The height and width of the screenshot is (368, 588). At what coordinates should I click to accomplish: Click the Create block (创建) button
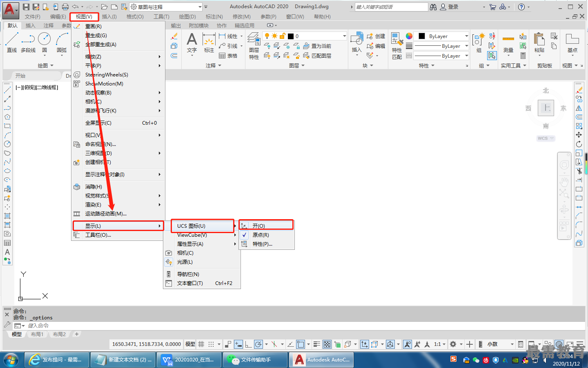[x=376, y=36]
